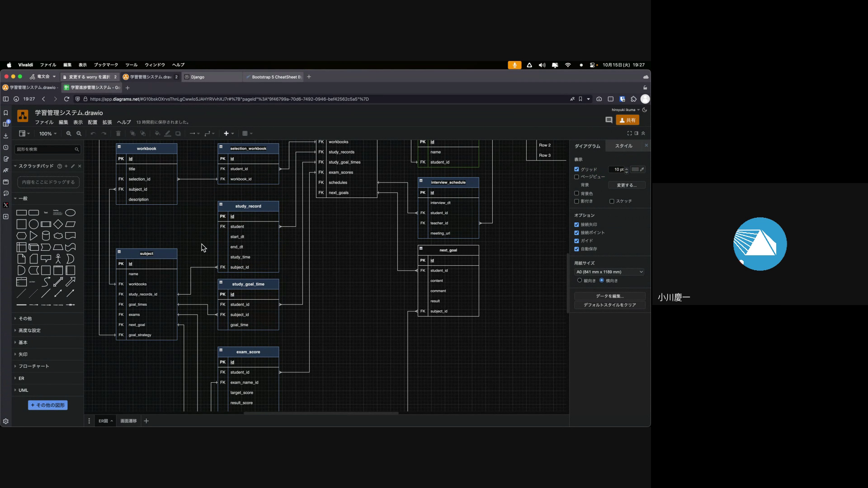The width and height of the screenshot is (868, 488).
Task: Open the 用紙サイズ A0 paper size dropdown
Action: click(609, 272)
